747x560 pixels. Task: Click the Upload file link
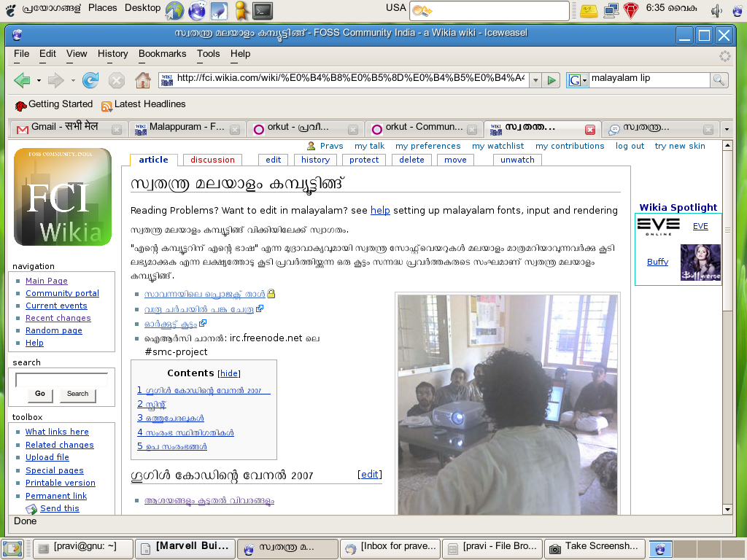[47, 457]
